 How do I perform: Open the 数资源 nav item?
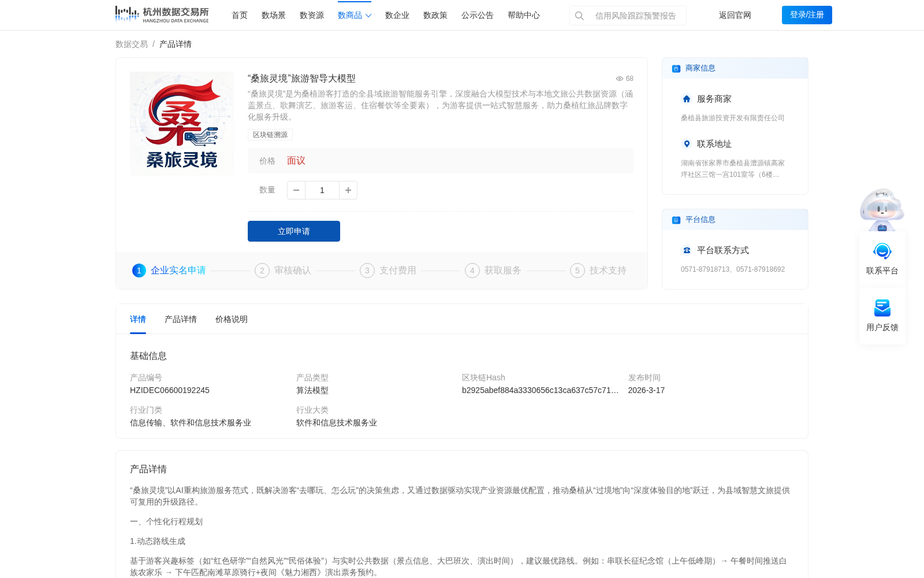pos(312,15)
